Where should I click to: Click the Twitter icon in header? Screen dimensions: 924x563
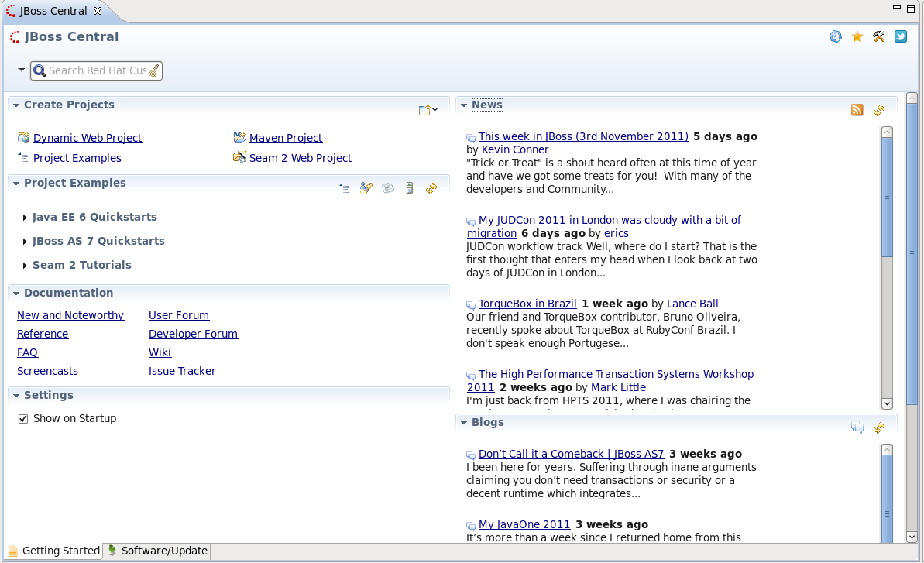pos(901,36)
